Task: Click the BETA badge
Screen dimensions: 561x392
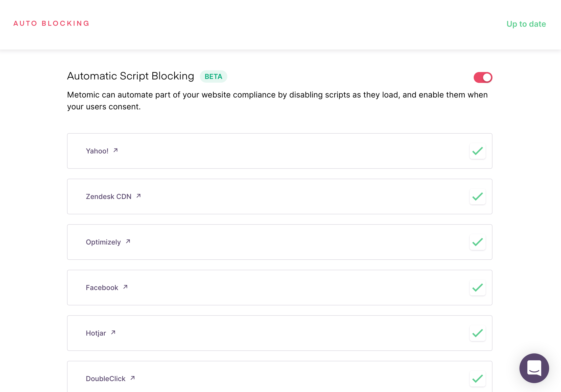Action: coord(213,76)
